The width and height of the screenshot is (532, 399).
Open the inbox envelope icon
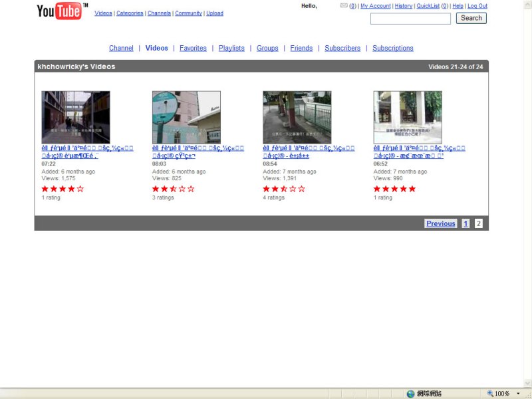point(344,5)
